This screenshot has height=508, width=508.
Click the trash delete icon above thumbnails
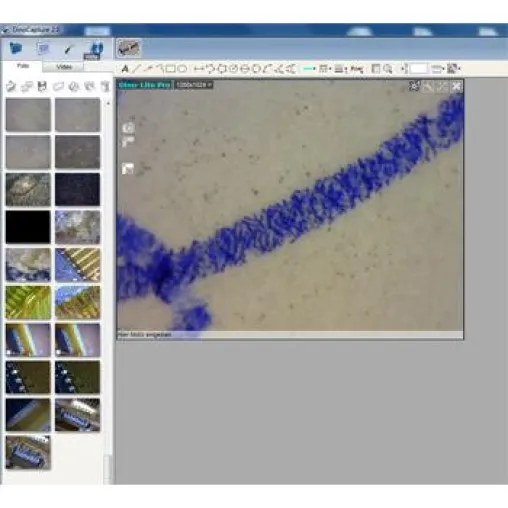click(x=105, y=87)
